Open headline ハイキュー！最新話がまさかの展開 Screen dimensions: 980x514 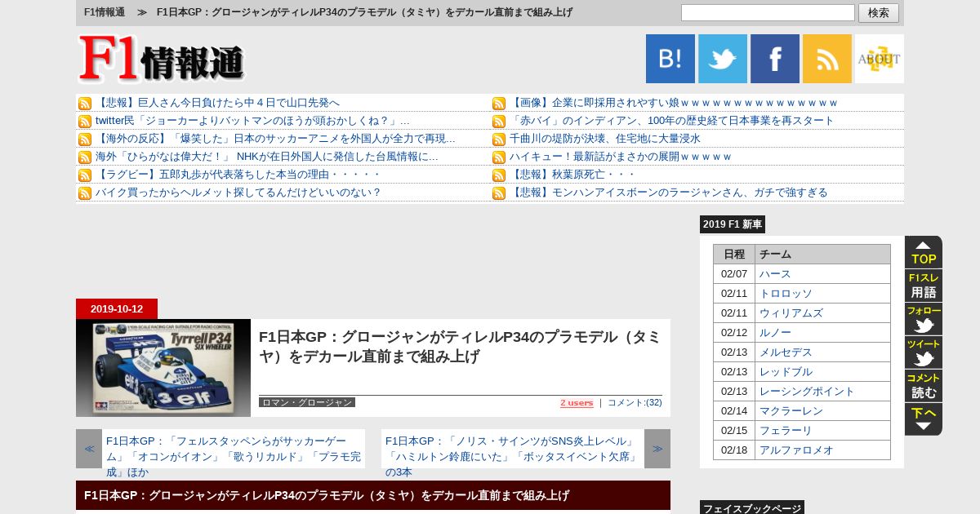tap(621, 157)
